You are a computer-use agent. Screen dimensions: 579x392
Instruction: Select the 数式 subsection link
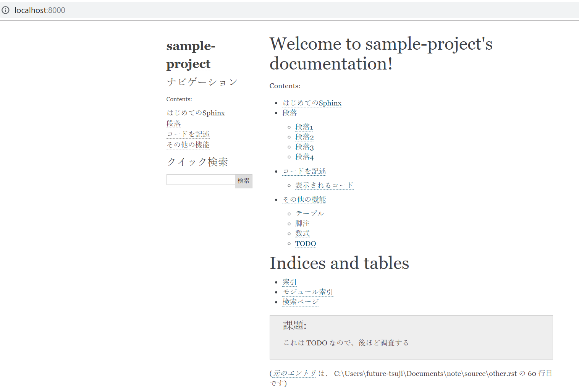(302, 233)
